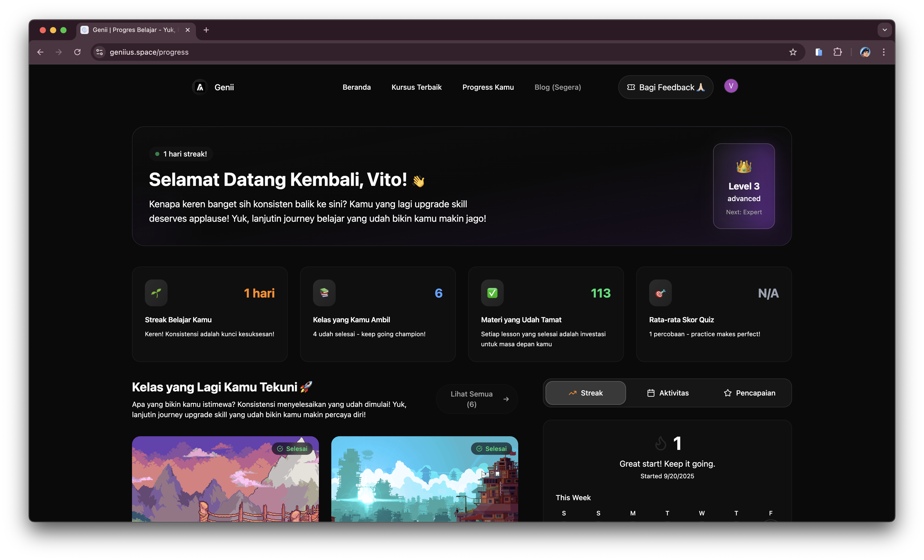Image resolution: width=924 pixels, height=560 pixels.
Task: Expand the tab search chevron dropdown
Action: 884,30
